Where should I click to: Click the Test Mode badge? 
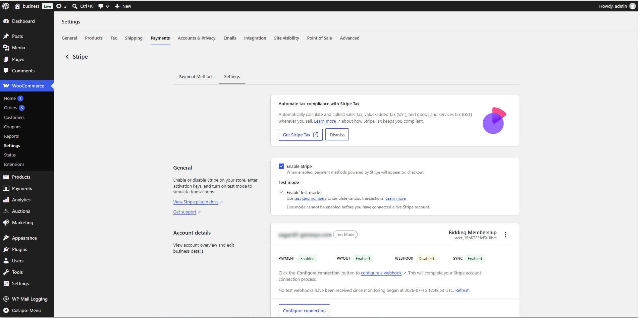pos(345,235)
